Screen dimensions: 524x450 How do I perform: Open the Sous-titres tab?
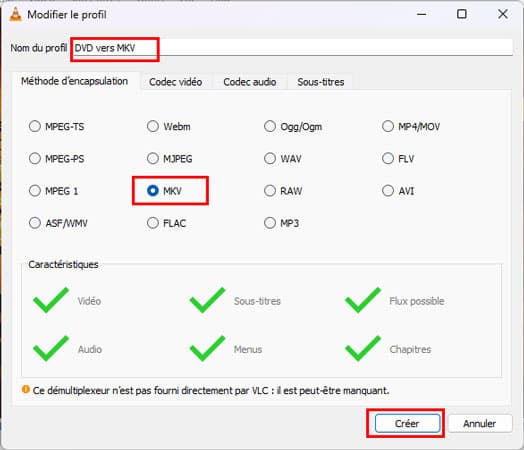pyautogui.click(x=321, y=82)
